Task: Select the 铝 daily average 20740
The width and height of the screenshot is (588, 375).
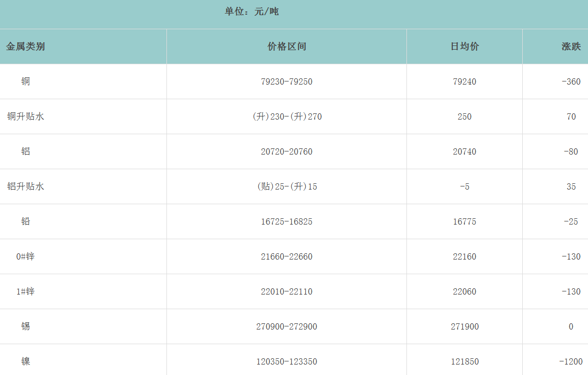Action: (464, 151)
